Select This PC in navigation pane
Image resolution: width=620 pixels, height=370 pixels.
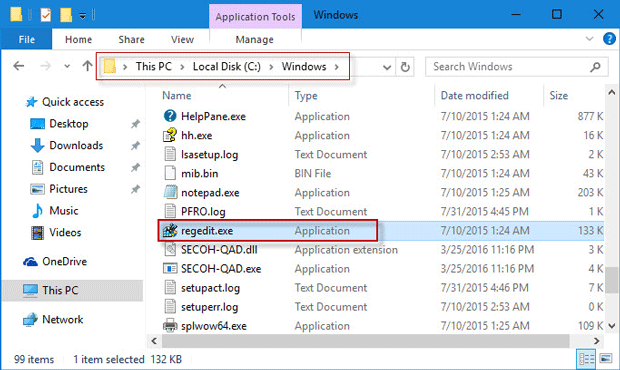51,291
